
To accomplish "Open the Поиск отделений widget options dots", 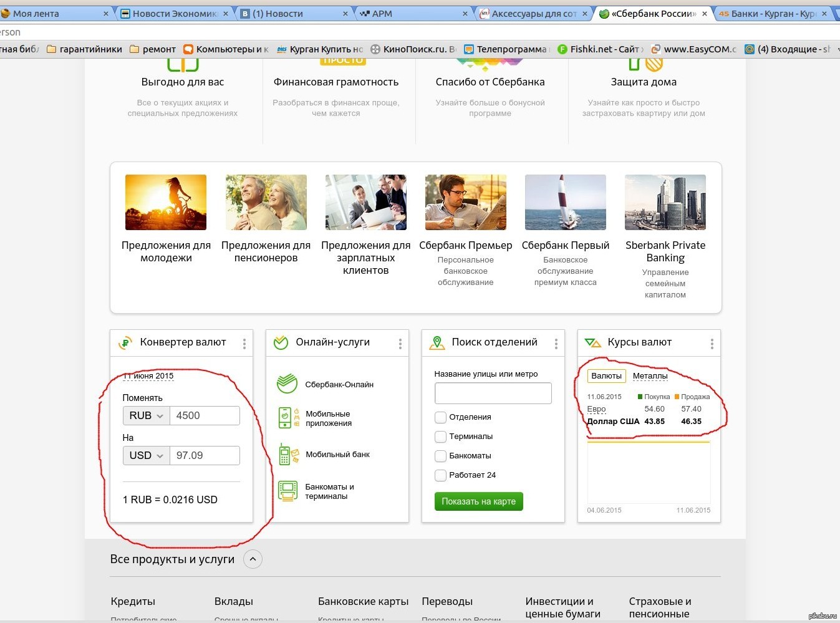I will click(556, 344).
